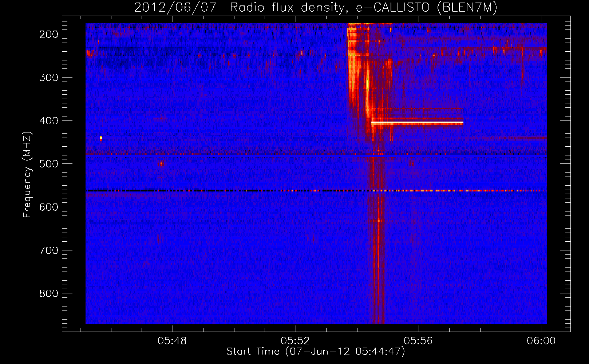Click the plot title "2012/06/07 Radio flux density, e-CALLISTO (BLEN7M)"

click(x=315, y=7)
